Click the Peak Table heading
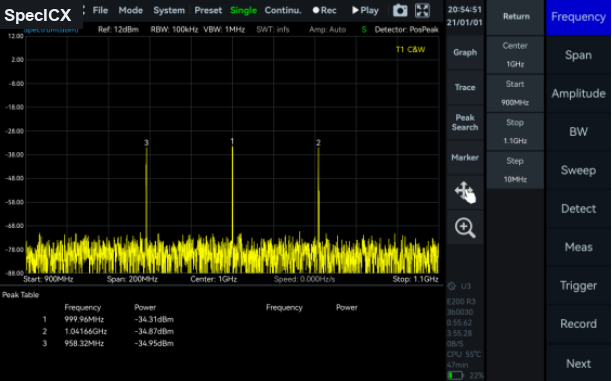Screen dimensions: 612x381 (21, 295)
